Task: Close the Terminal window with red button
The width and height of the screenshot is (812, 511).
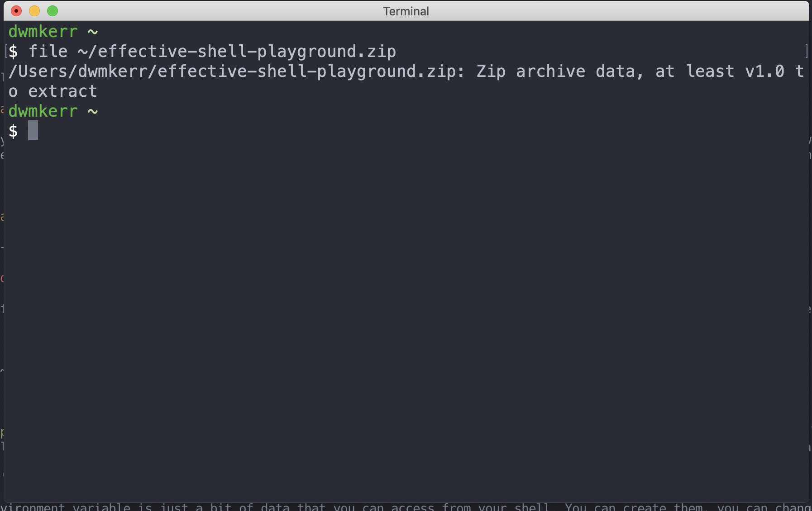Action: (16, 11)
